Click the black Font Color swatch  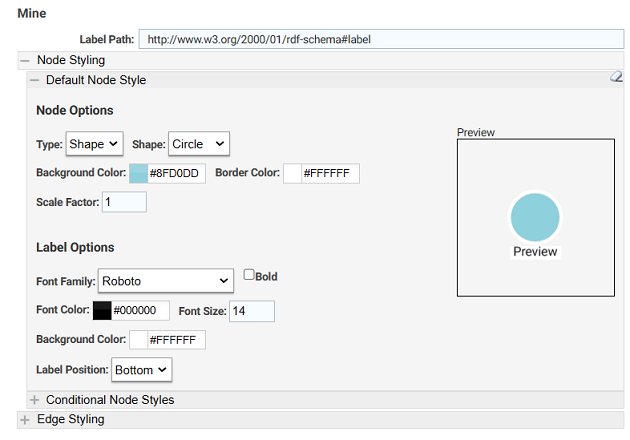click(x=102, y=311)
